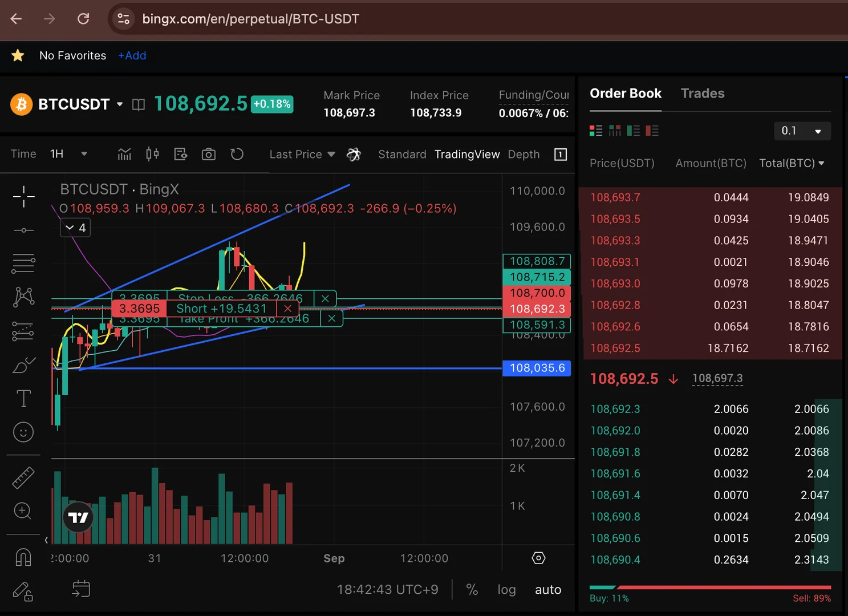Show only buy orders in order book
Viewport: 848px width, 616px height.
tap(634, 131)
